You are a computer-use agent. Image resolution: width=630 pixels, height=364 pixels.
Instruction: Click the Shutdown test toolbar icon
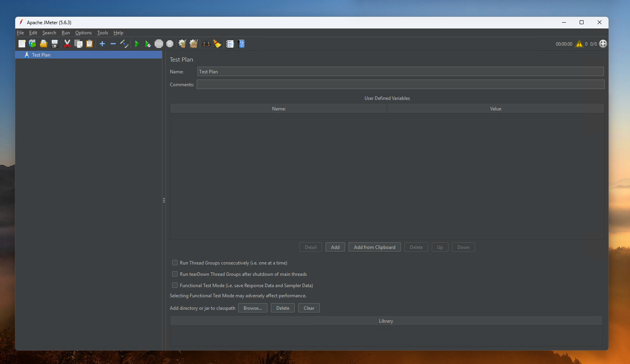point(170,44)
